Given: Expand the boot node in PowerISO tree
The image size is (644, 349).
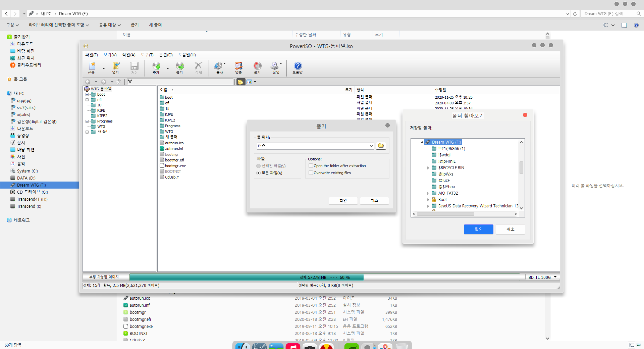Looking at the screenshot, I should point(87,94).
